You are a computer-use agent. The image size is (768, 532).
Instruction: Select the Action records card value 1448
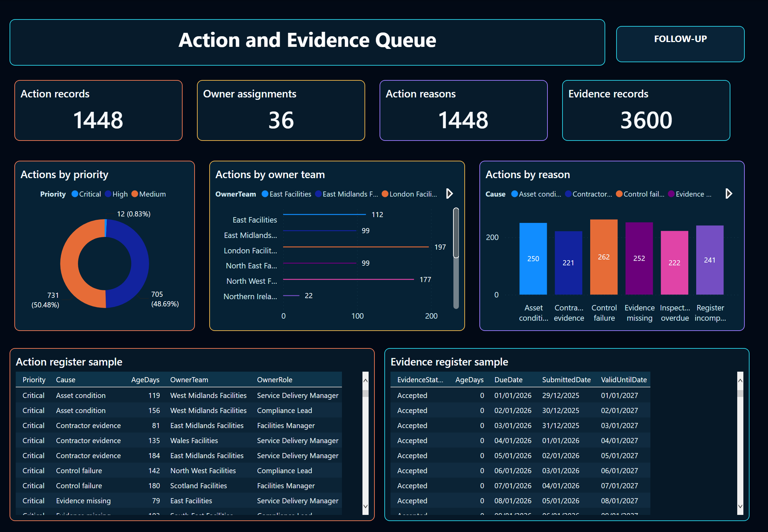pos(98,120)
